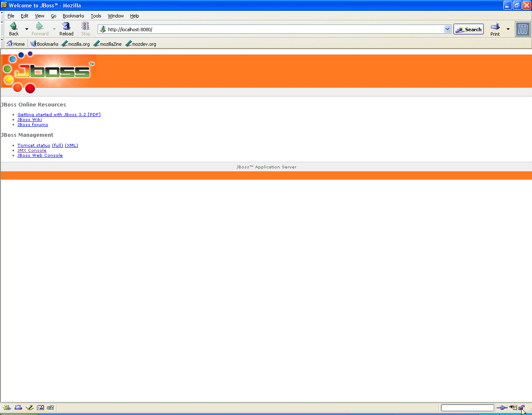
Task: Open the (XML) Tomcat status link
Action: click(71, 146)
